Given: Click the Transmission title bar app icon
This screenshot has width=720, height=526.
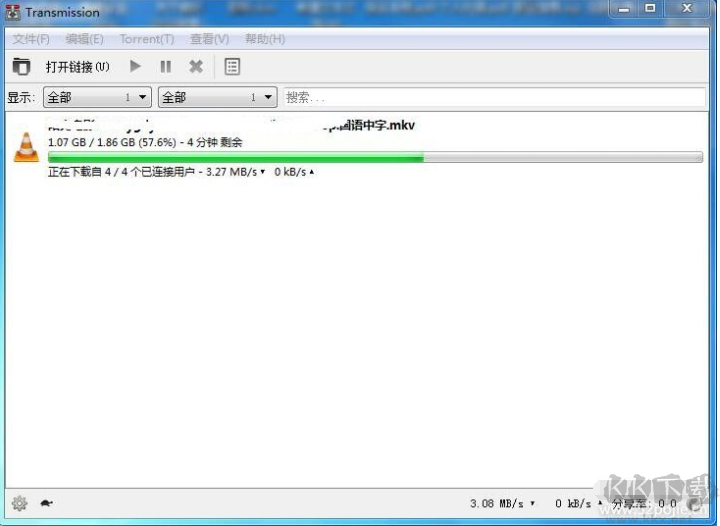Looking at the screenshot, I should click(x=13, y=12).
